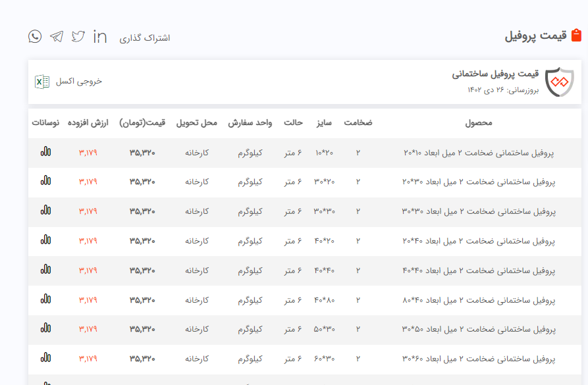Share page via LinkedIn icon
Viewport: 588px width, 385px height.
click(100, 36)
